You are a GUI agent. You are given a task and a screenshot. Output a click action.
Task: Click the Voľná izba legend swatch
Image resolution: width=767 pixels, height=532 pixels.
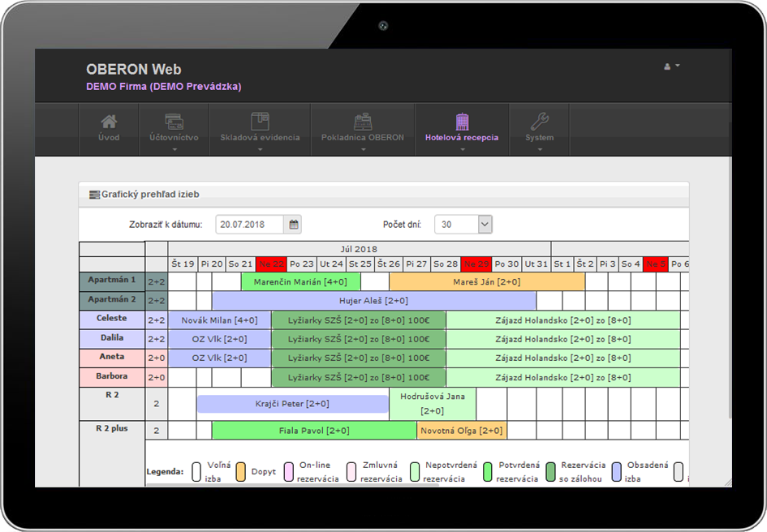point(196,472)
